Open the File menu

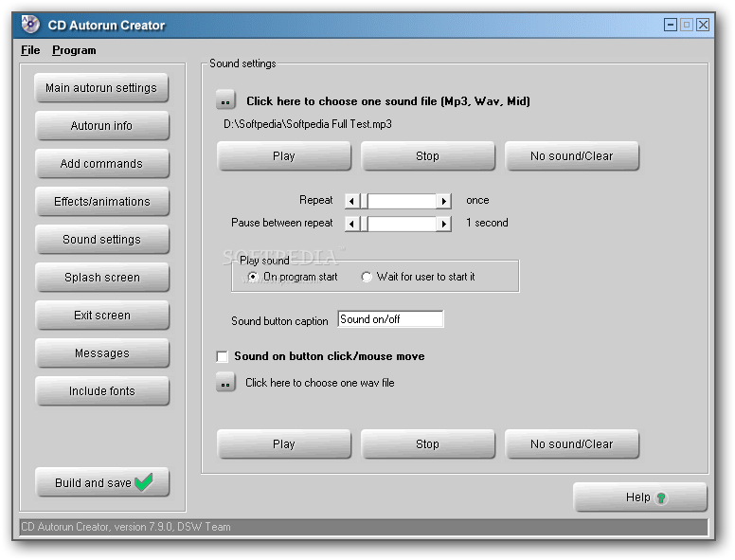coord(30,49)
